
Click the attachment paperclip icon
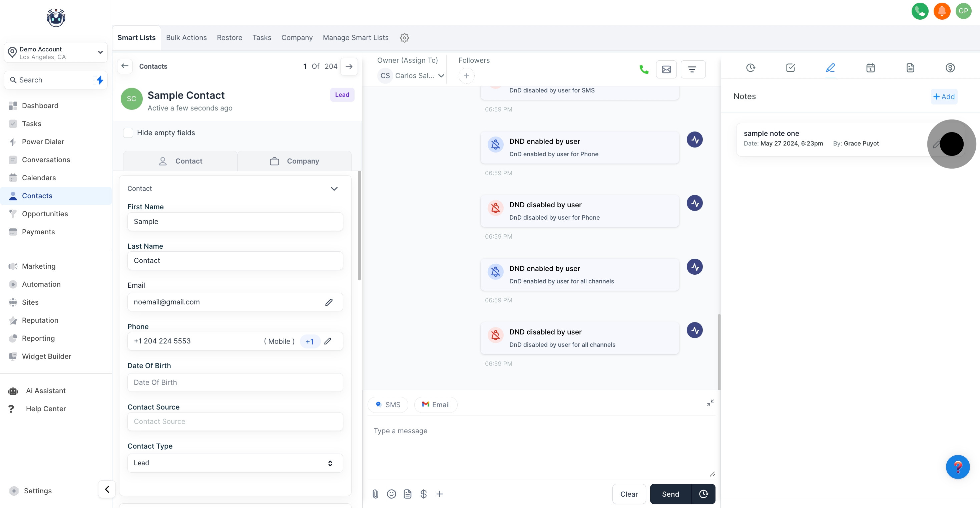(x=375, y=494)
